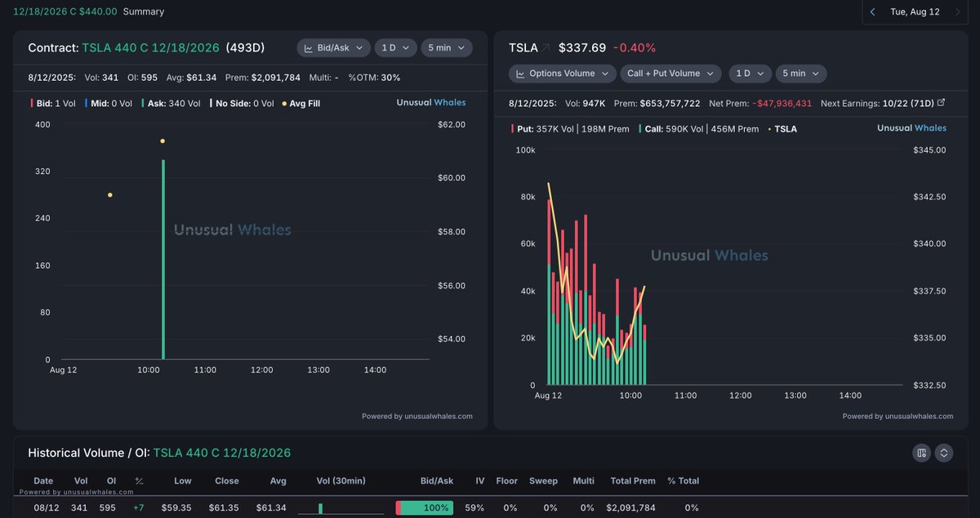Click the Next Earnings 10/22 (71D) text

pyautogui.click(x=878, y=103)
